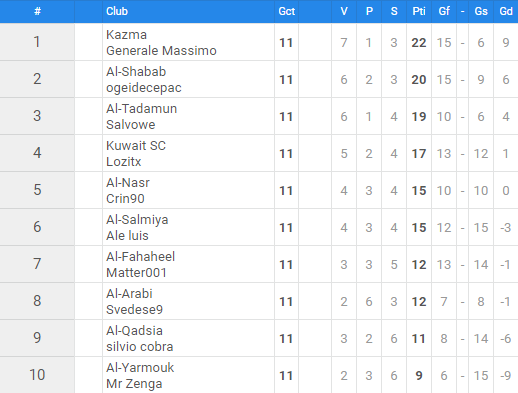Open the Kazma club link
Screen dimensions: 518x393
coord(126,35)
